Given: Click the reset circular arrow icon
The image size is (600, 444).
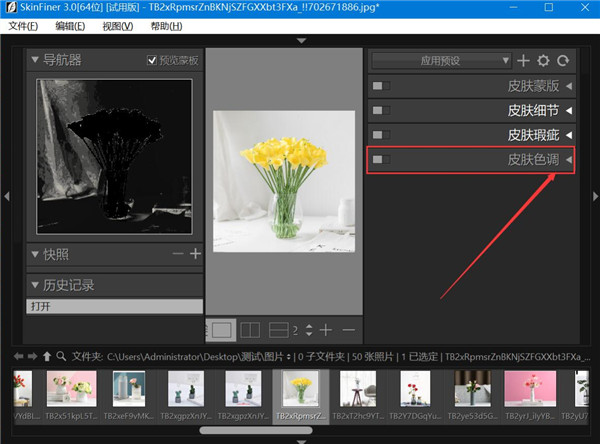Looking at the screenshot, I should click(563, 61).
